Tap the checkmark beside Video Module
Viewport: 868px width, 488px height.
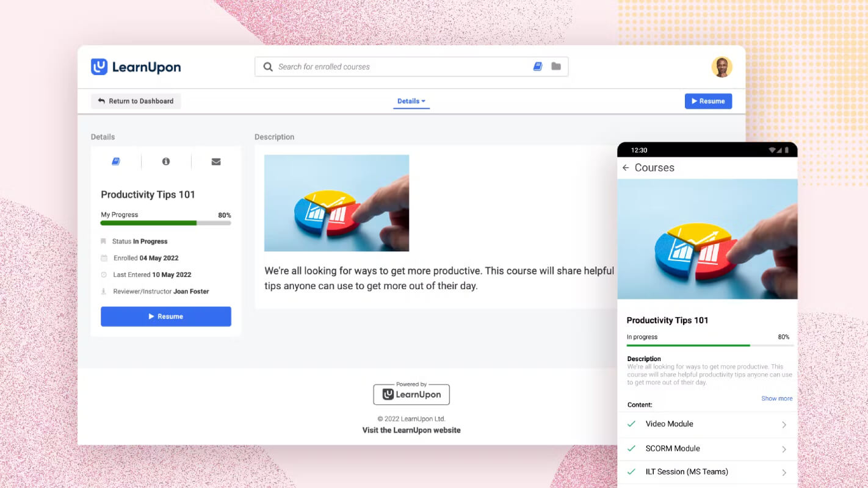click(x=632, y=424)
